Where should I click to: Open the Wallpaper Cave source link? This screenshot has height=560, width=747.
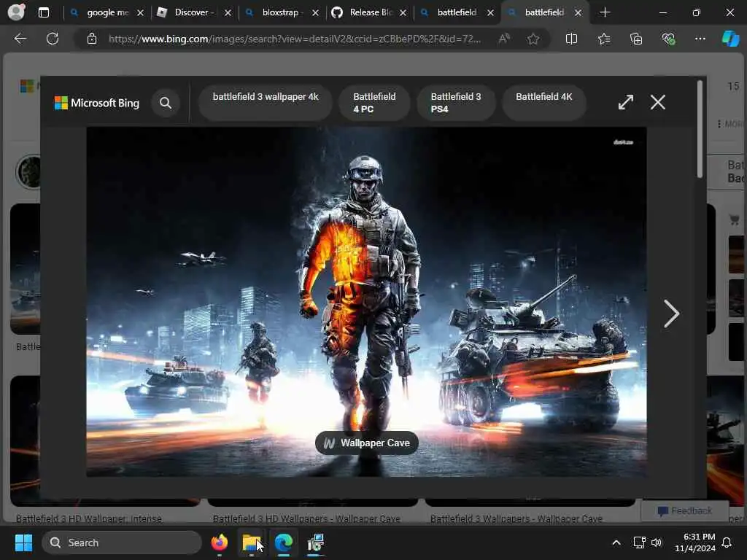click(x=367, y=443)
